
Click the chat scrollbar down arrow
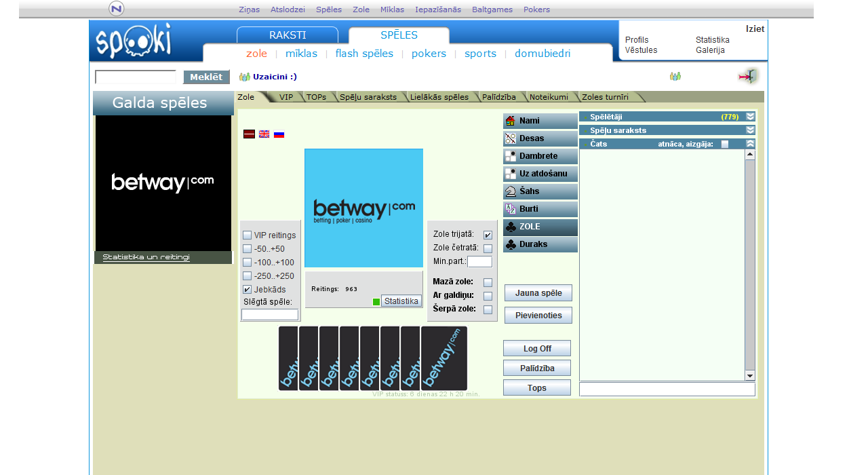point(750,376)
